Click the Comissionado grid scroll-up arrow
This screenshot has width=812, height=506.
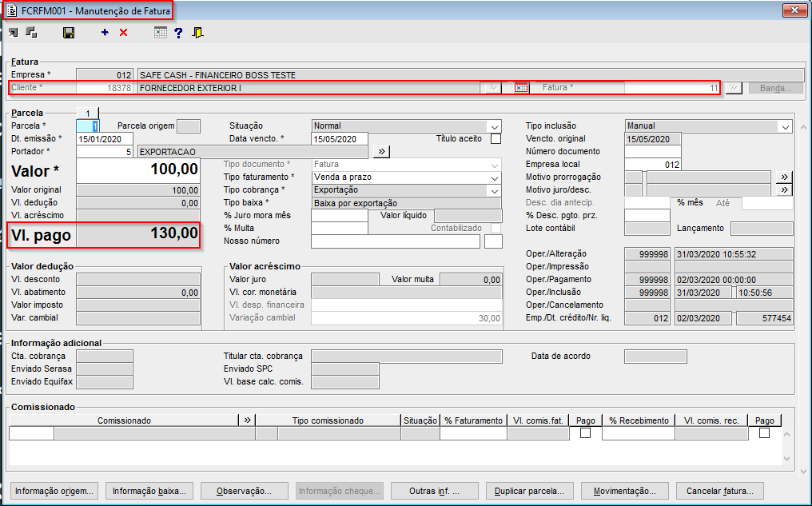click(786, 434)
